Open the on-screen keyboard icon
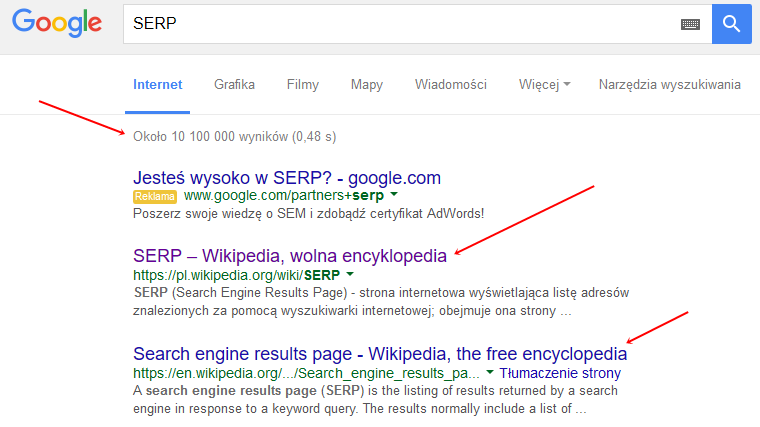The width and height of the screenshot is (760, 427). pyautogui.click(x=690, y=24)
